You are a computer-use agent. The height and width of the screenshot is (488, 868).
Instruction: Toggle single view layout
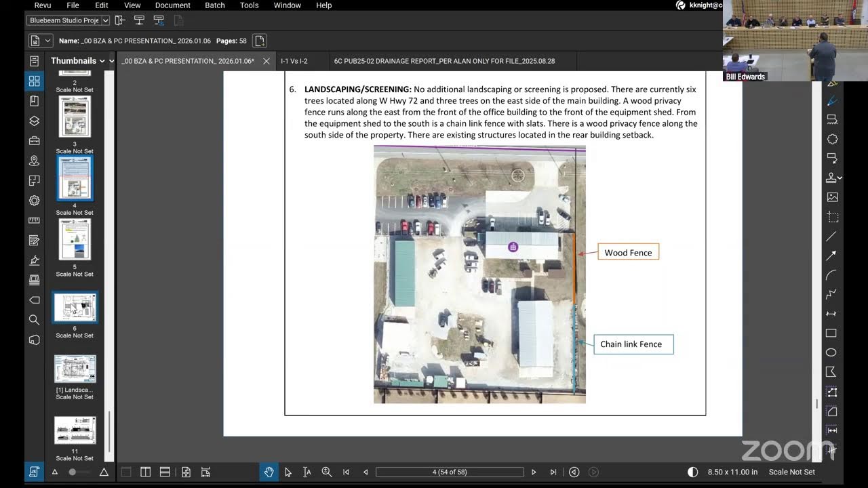[x=126, y=472]
